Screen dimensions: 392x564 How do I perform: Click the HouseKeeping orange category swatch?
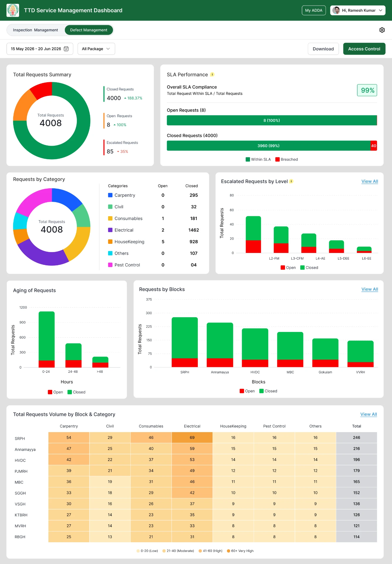tap(110, 241)
